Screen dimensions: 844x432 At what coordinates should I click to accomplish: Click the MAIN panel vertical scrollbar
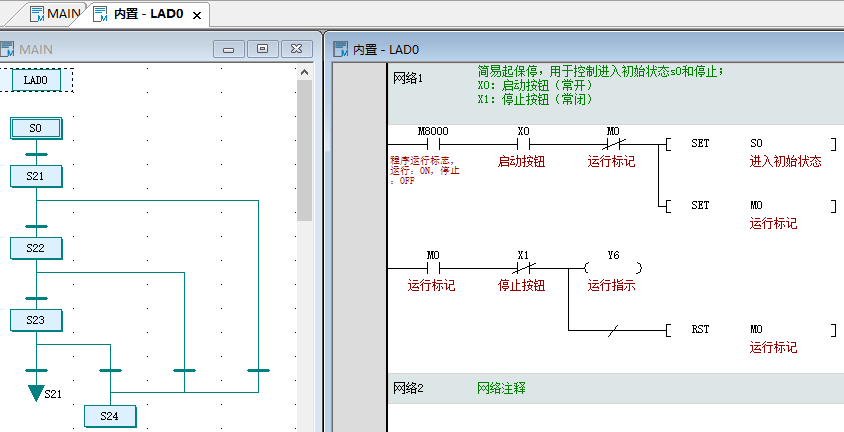(x=305, y=150)
